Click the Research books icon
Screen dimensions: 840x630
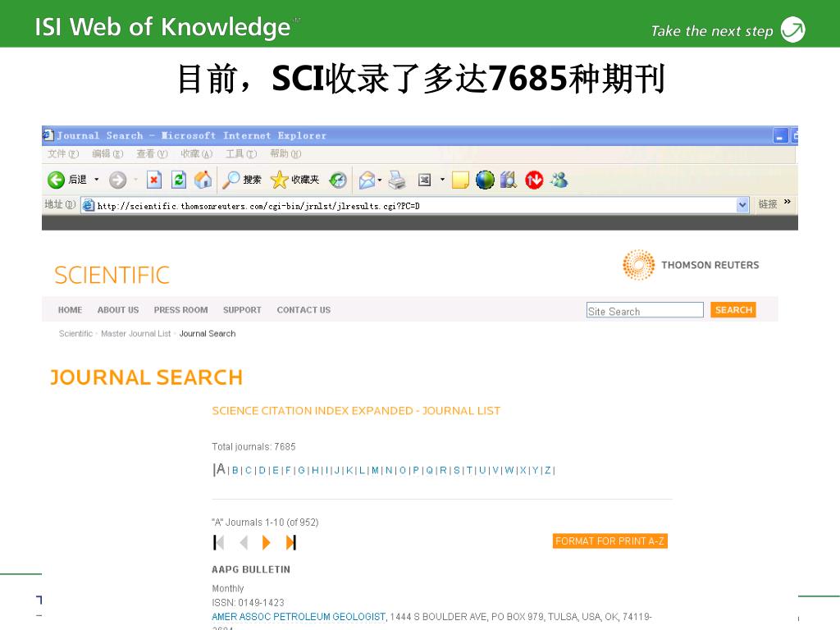pos(509,180)
